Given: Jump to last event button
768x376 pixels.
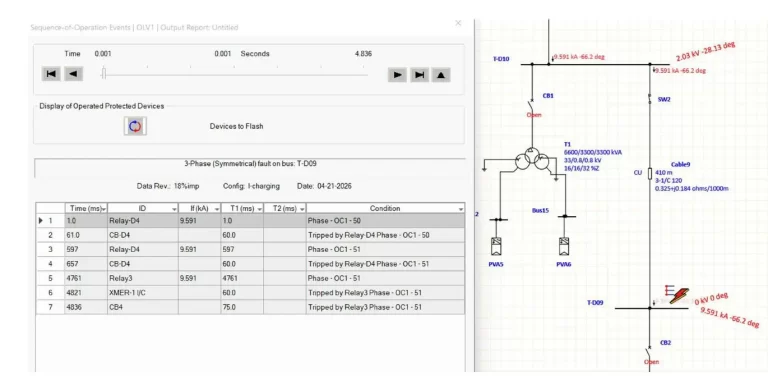Looking at the screenshot, I should (419, 75).
